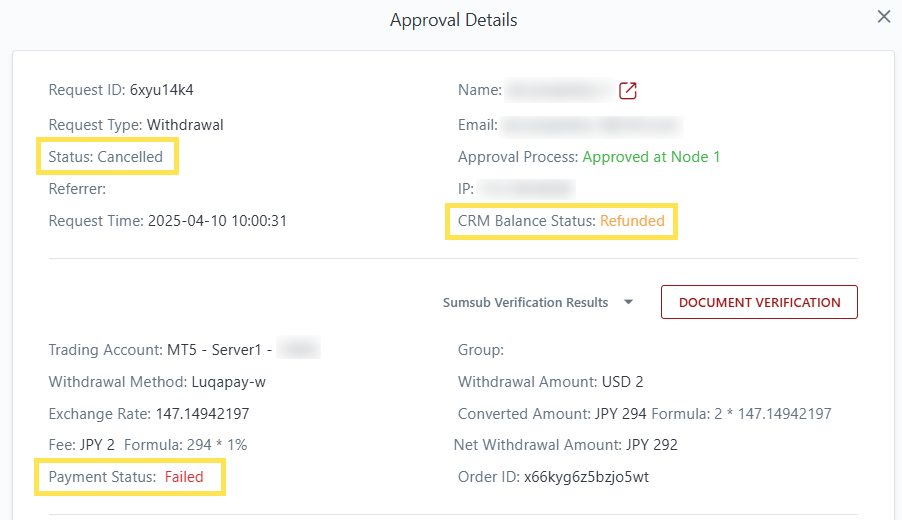902x520 pixels.
Task: Click the Document Verification button
Action: coord(759,302)
